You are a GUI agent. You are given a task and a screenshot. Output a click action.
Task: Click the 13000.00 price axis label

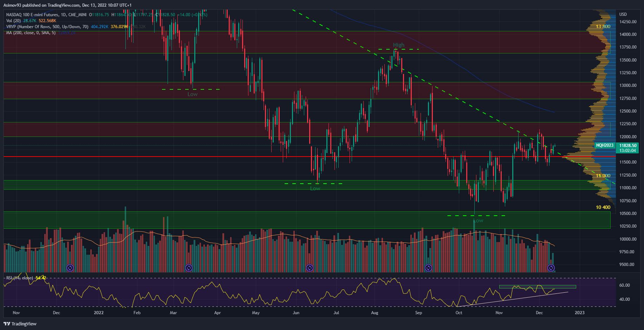coord(627,85)
